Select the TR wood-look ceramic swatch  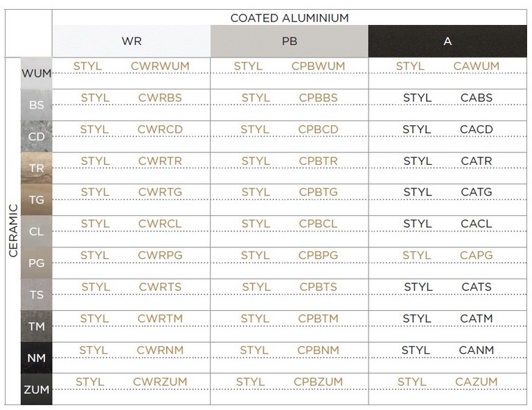36,168
